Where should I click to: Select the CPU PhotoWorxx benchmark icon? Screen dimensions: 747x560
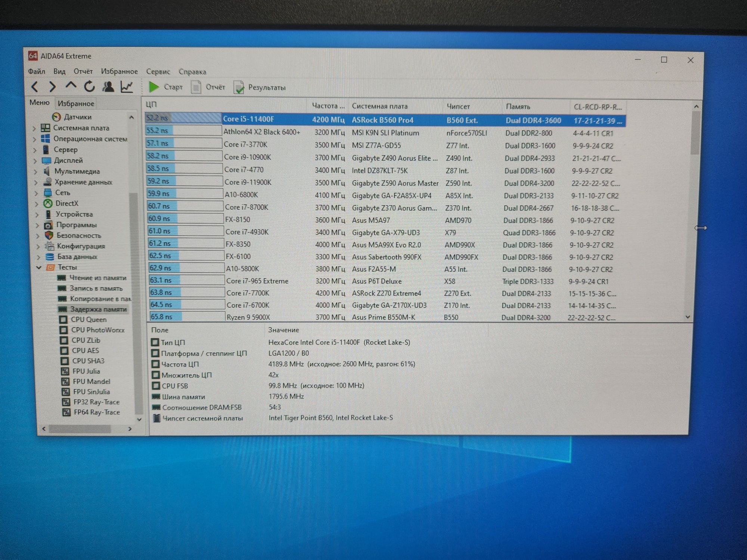pyautogui.click(x=64, y=330)
